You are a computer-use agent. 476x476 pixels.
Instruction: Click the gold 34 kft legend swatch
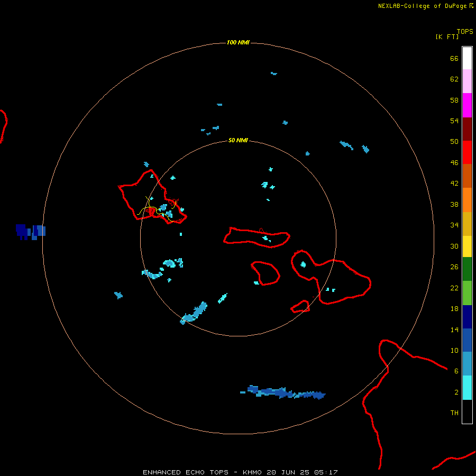(467, 224)
